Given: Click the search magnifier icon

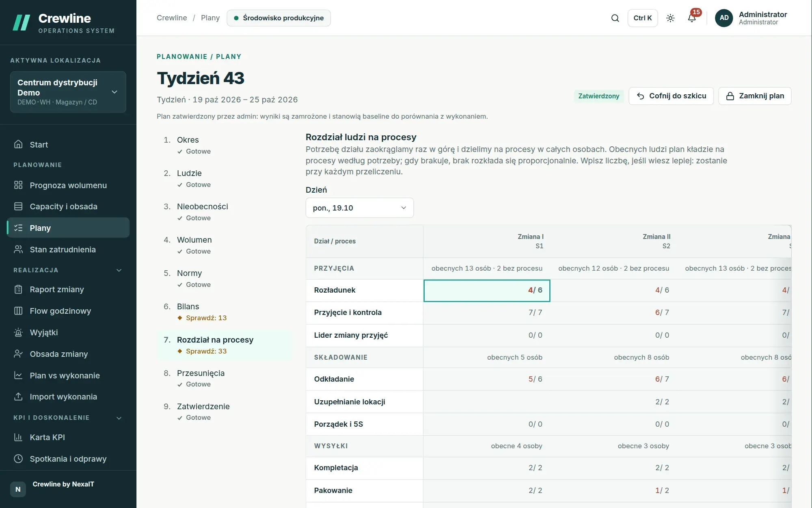Looking at the screenshot, I should click(615, 18).
